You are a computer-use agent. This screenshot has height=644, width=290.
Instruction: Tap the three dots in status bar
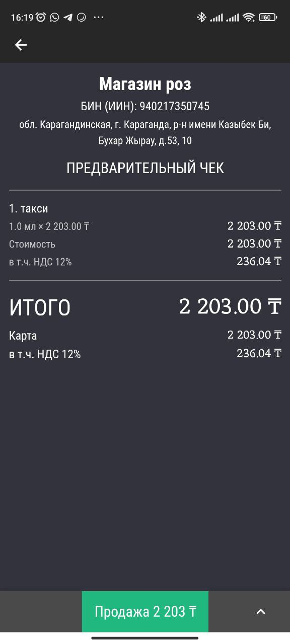(99, 17)
